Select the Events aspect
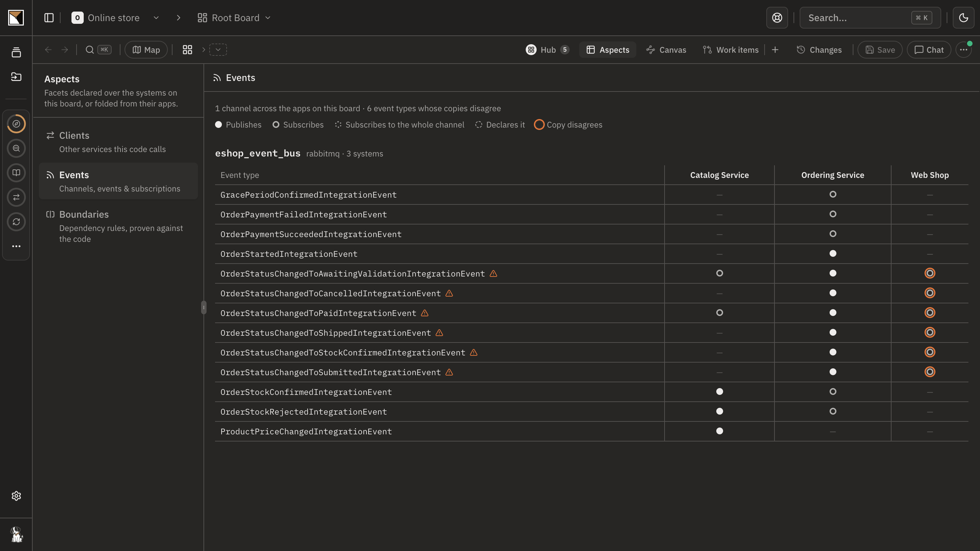 pos(118,181)
